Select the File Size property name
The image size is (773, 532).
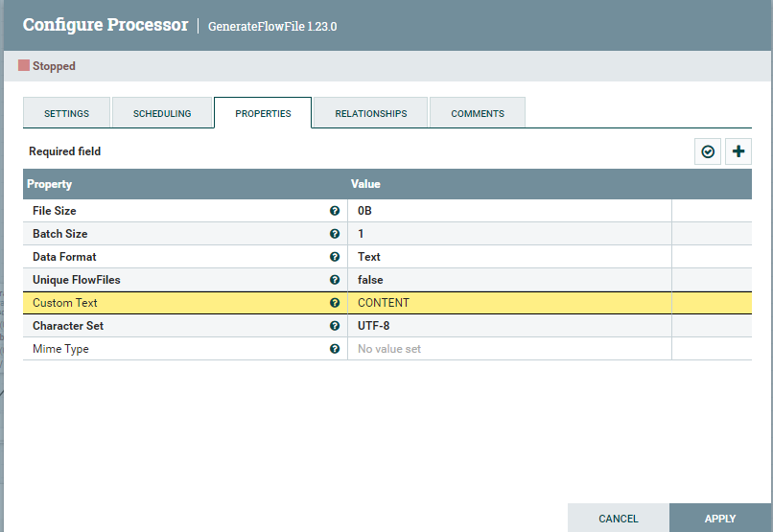[55, 211]
